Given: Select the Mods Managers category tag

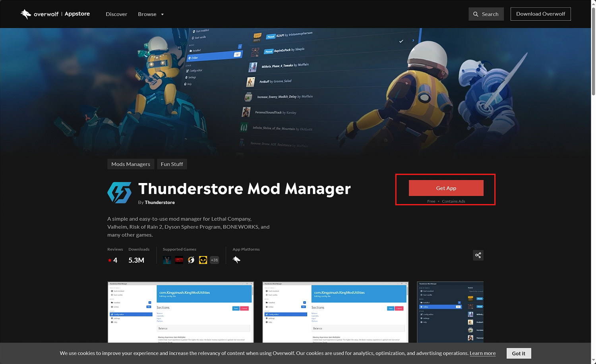Looking at the screenshot, I should pos(131,164).
